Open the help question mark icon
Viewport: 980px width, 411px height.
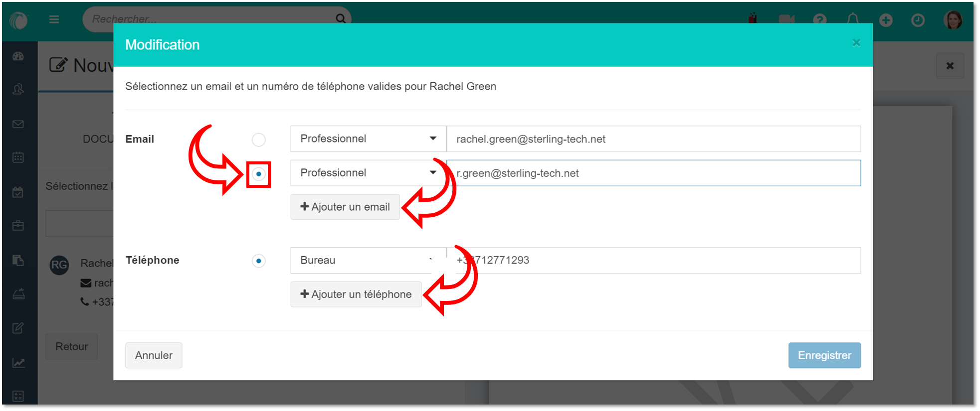[x=819, y=20]
